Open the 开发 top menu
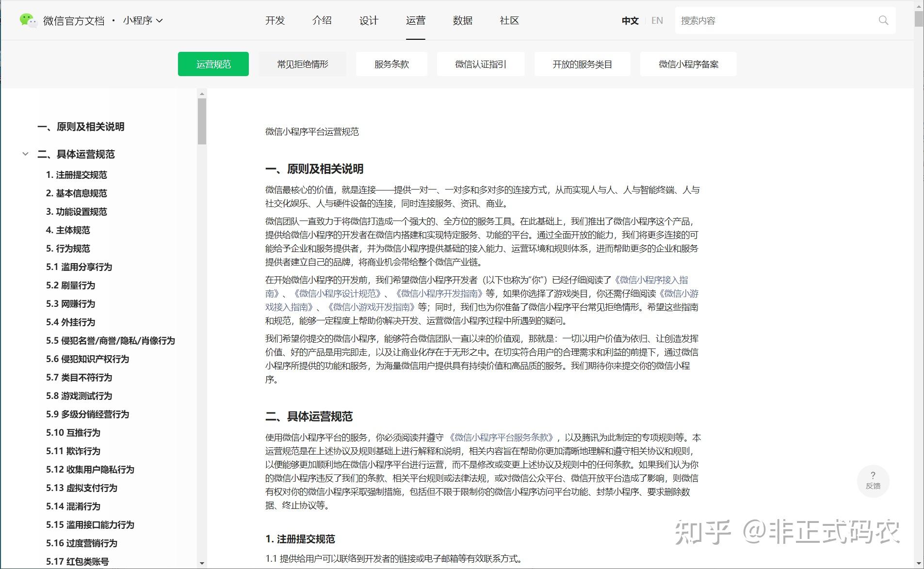 coord(275,20)
